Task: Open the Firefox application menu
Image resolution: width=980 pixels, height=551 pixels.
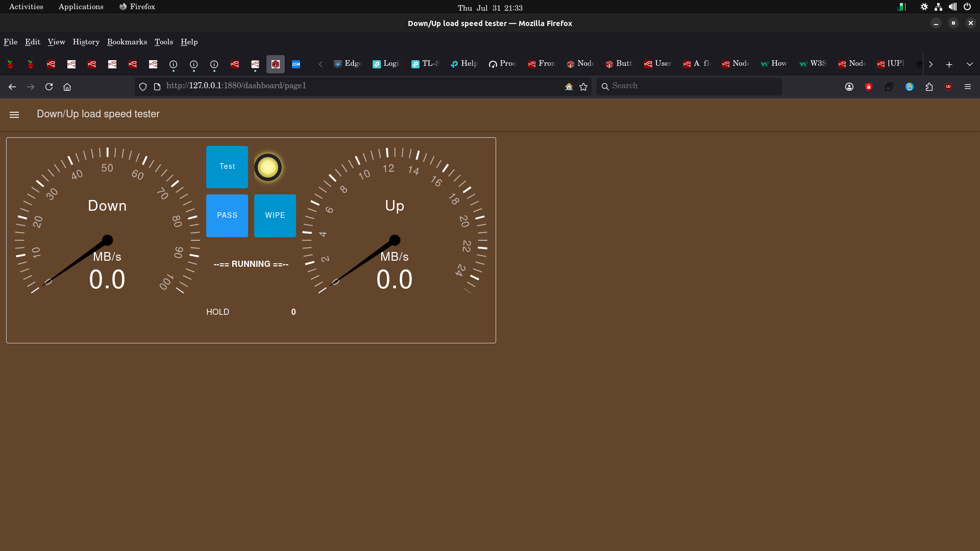Action: (x=968, y=87)
